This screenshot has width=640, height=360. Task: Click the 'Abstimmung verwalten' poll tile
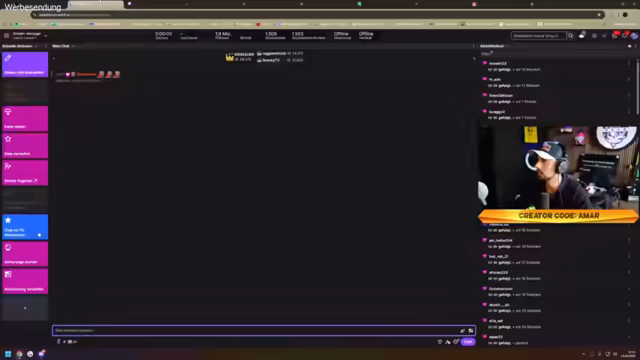click(x=25, y=281)
